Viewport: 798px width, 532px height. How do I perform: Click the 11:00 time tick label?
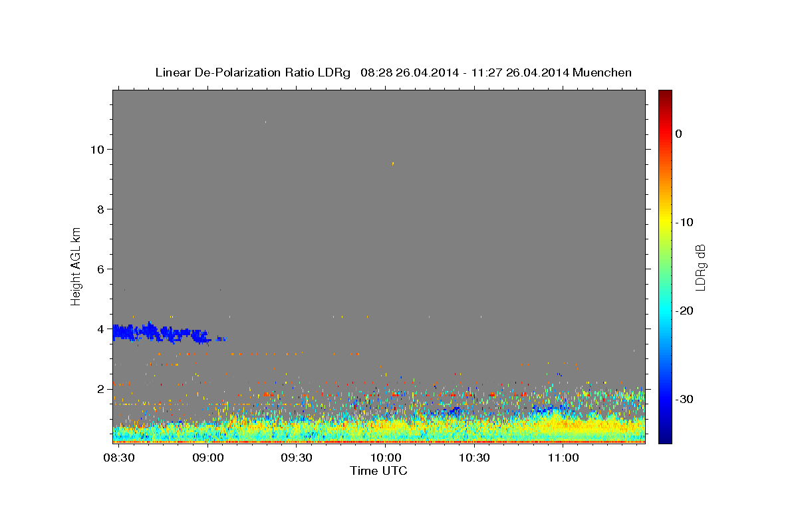pyautogui.click(x=563, y=458)
